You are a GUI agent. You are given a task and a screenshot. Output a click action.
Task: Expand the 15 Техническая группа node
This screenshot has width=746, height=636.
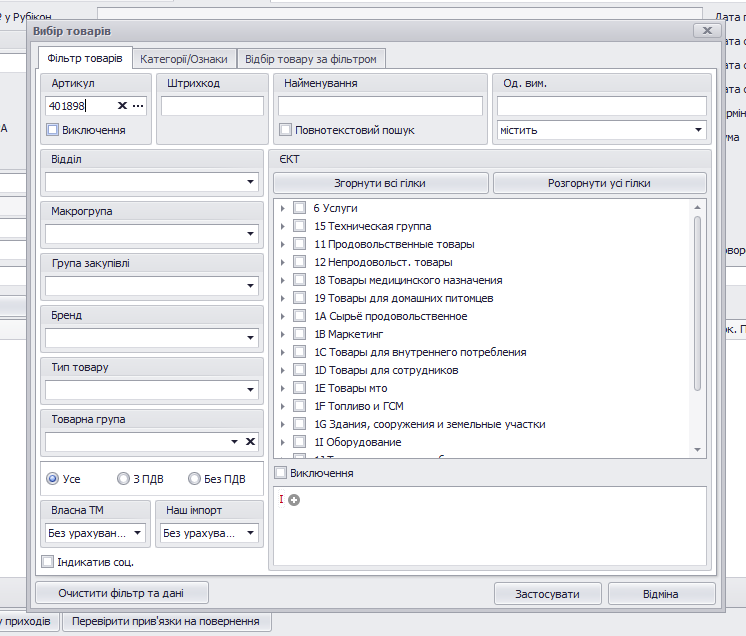click(x=283, y=226)
